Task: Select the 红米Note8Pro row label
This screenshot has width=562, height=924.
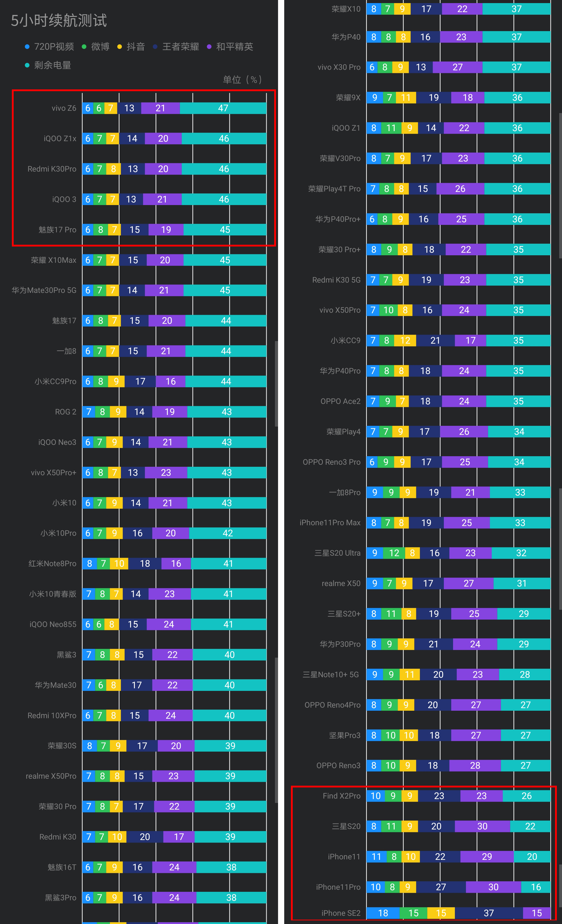Action: 52,564
